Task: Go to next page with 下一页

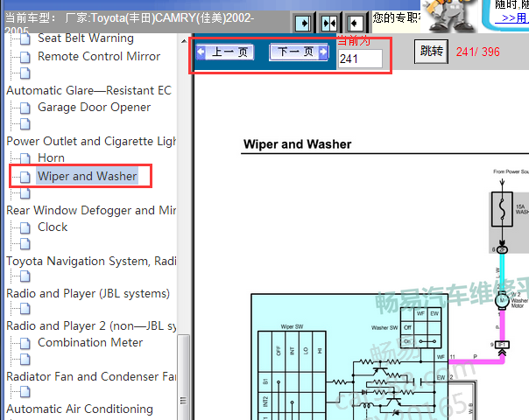Action: coord(299,52)
